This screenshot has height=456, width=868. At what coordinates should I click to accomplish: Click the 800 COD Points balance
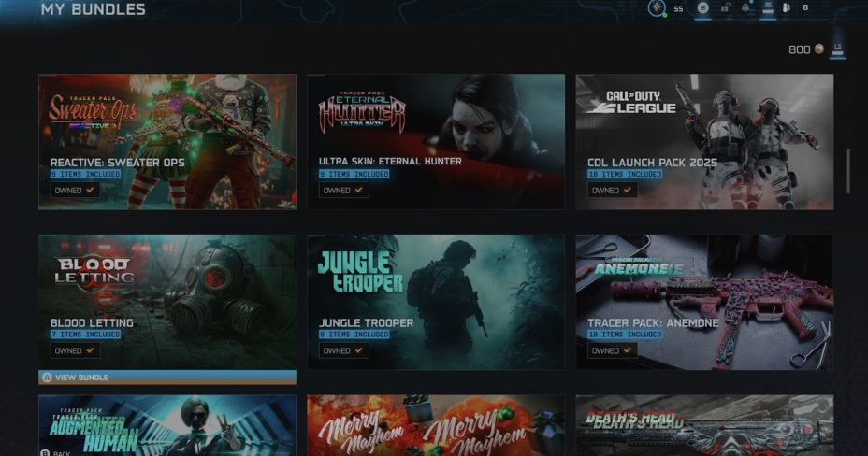click(800, 50)
